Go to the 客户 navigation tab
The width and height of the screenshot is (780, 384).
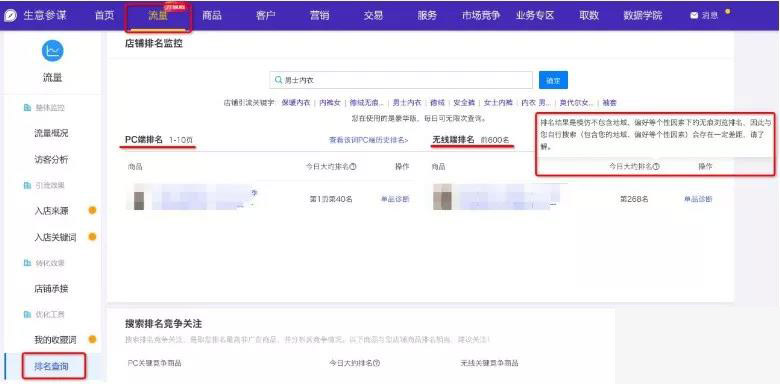[x=266, y=15]
